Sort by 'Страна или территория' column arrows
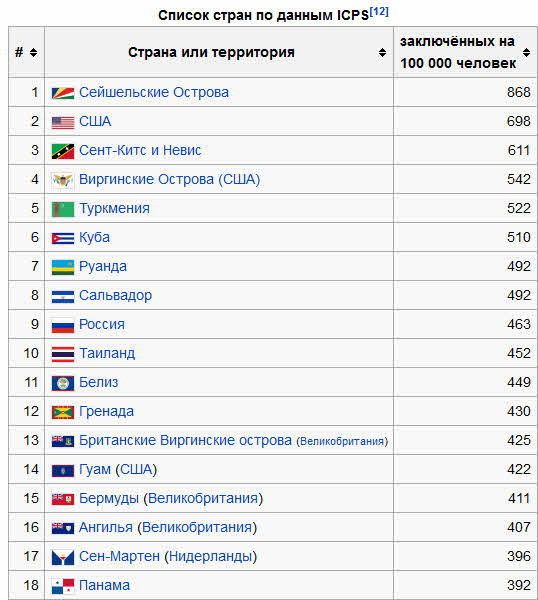 click(382, 52)
